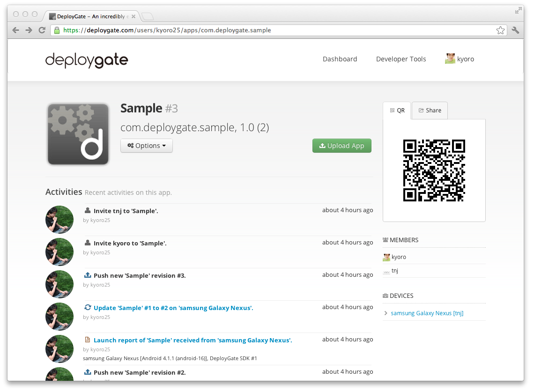Image resolution: width=534 pixels, height=392 pixels.
Task: Click the person icon beside 'Invite tnj'
Action: point(88,210)
